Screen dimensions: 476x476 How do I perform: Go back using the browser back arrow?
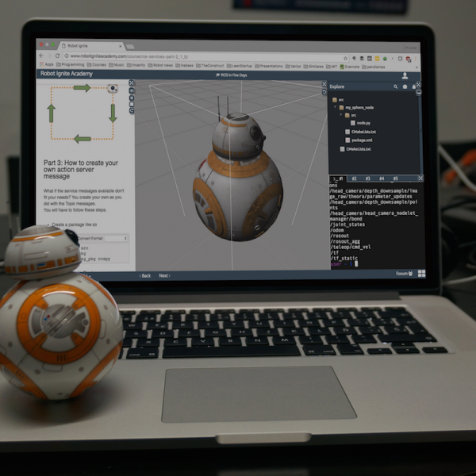(41, 56)
